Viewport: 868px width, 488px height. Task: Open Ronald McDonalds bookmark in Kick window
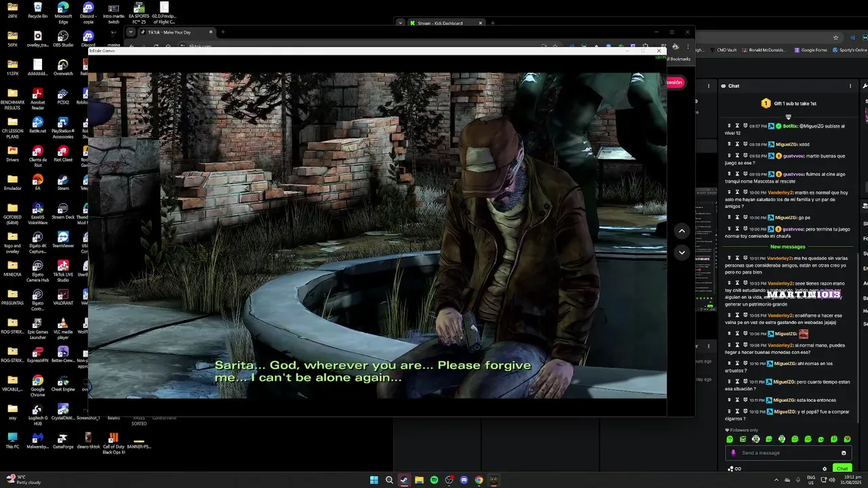point(765,49)
